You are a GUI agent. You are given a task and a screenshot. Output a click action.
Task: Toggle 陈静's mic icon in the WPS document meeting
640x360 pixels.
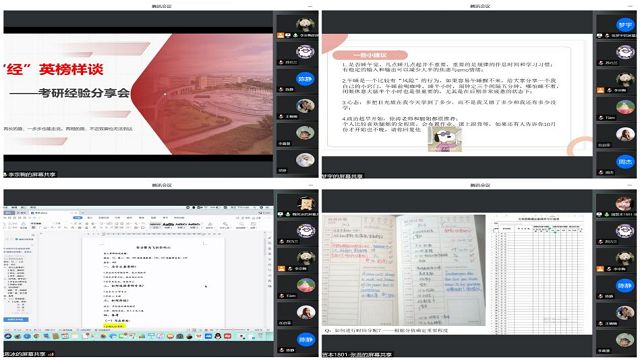tap(281, 350)
